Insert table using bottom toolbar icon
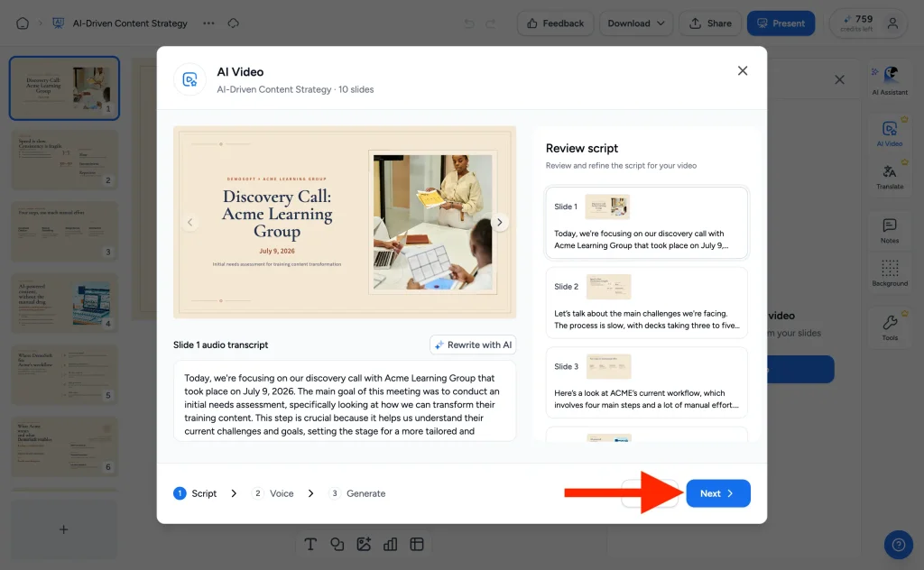 [417, 544]
